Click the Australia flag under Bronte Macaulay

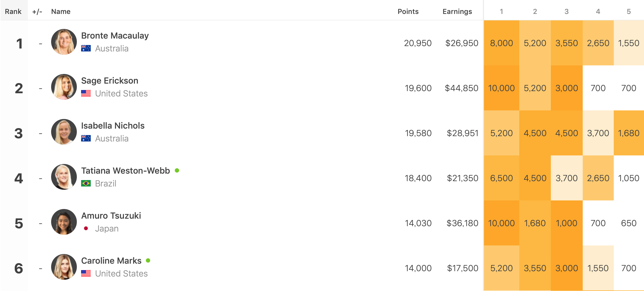86,48
